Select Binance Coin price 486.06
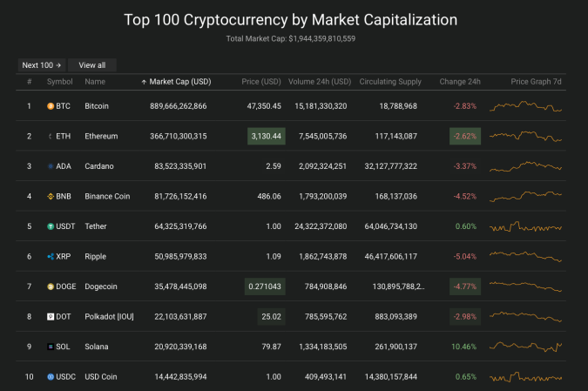This screenshot has height=391, width=588. [269, 196]
